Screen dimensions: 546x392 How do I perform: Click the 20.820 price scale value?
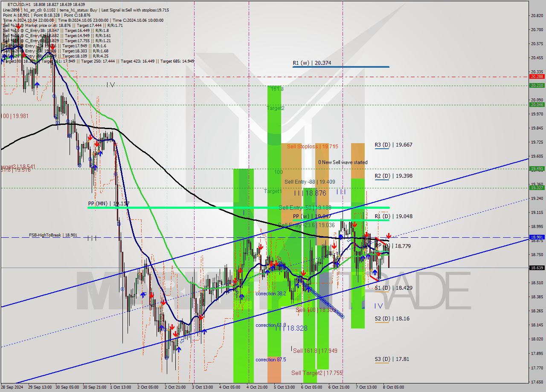(x=537, y=16)
